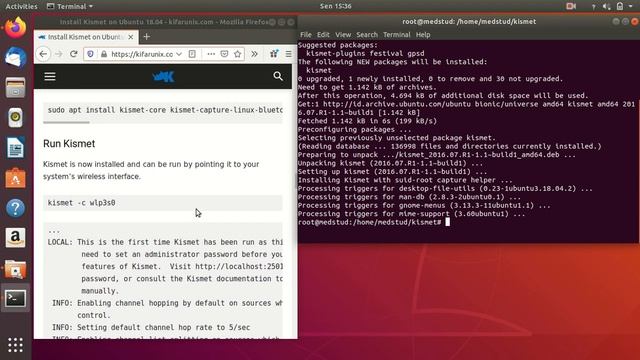Screen dimensions: 640x360
Task: Show applications grid
Action: (16, 345)
